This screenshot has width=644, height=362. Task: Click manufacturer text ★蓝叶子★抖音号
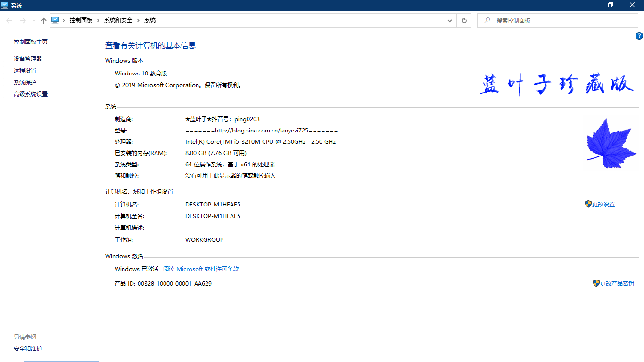click(223, 119)
